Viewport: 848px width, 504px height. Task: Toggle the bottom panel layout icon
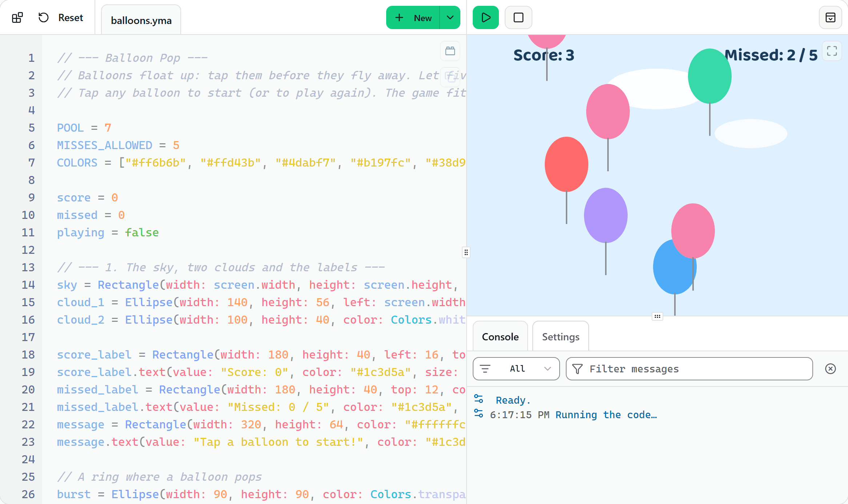click(x=831, y=17)
